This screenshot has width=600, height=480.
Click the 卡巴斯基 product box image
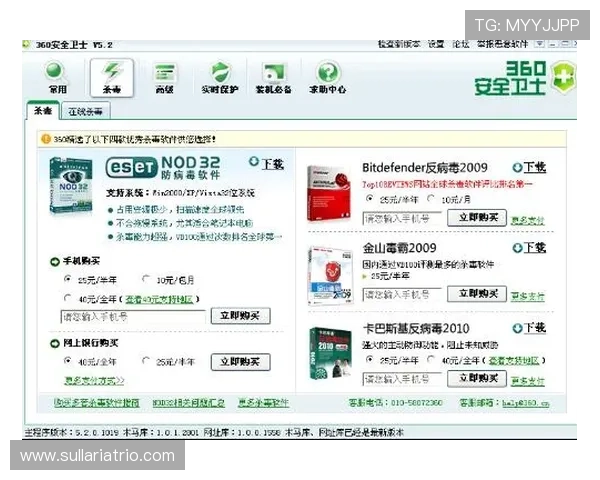(330, 354)
